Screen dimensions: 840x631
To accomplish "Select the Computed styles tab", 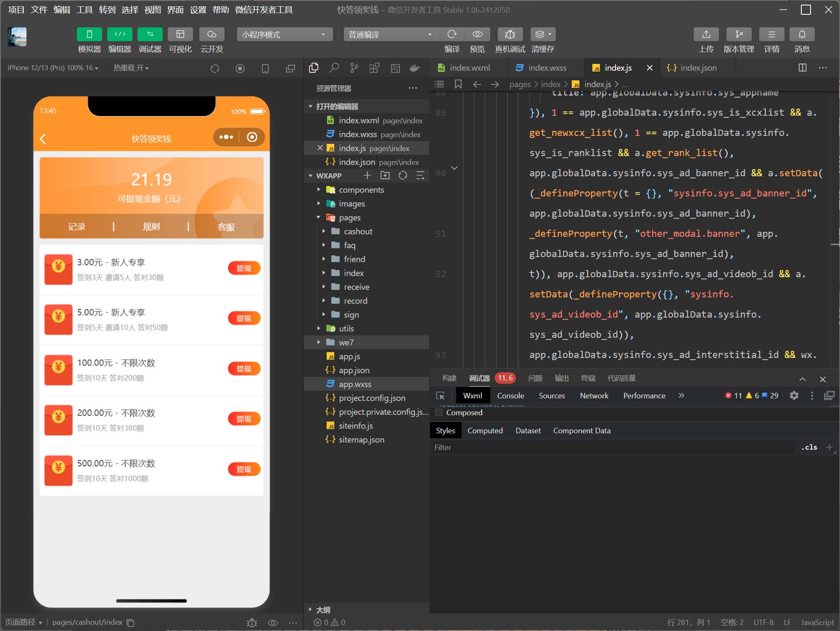I will tap(485, 430).
